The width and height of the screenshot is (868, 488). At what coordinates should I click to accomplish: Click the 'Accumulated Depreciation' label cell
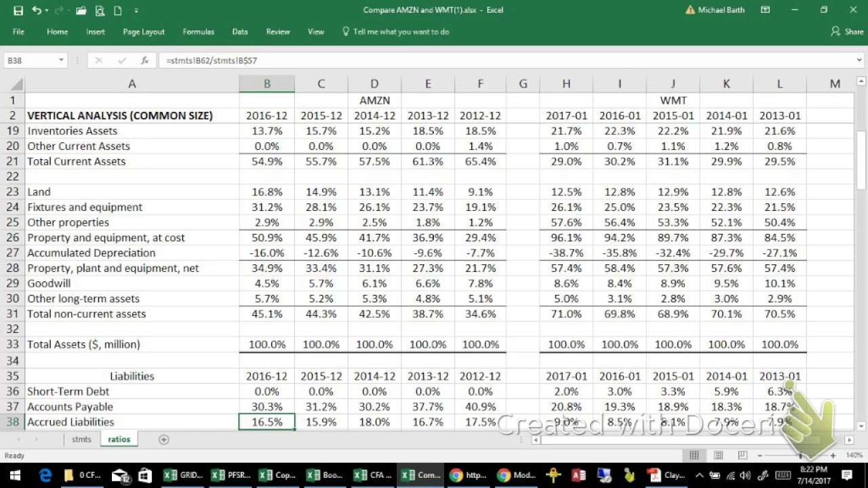[132, 253]
